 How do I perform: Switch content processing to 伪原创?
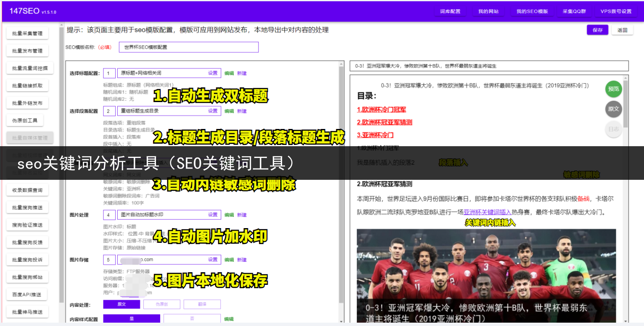(161, 304)
